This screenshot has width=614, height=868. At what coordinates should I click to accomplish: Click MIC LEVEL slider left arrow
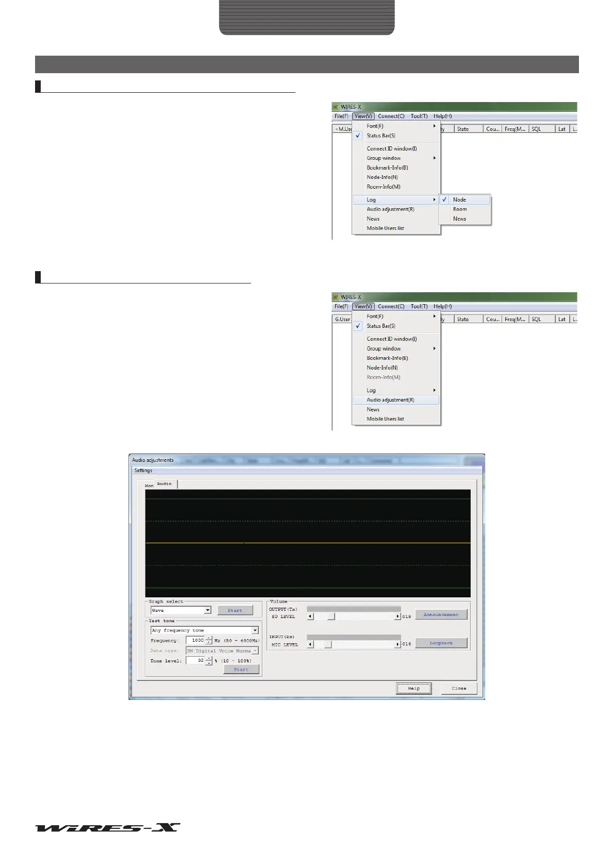click(310, 644)
